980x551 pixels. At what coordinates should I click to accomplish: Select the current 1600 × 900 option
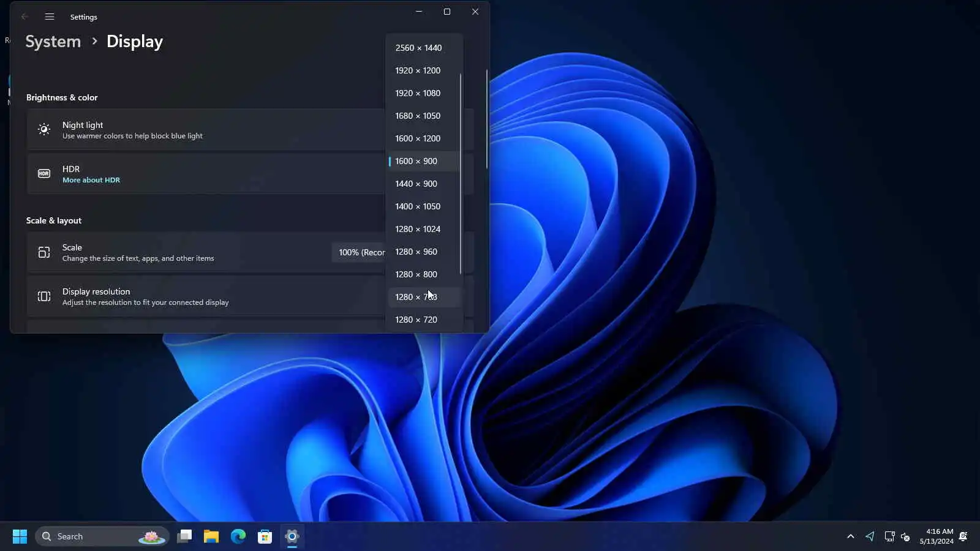tap(424, 161)
